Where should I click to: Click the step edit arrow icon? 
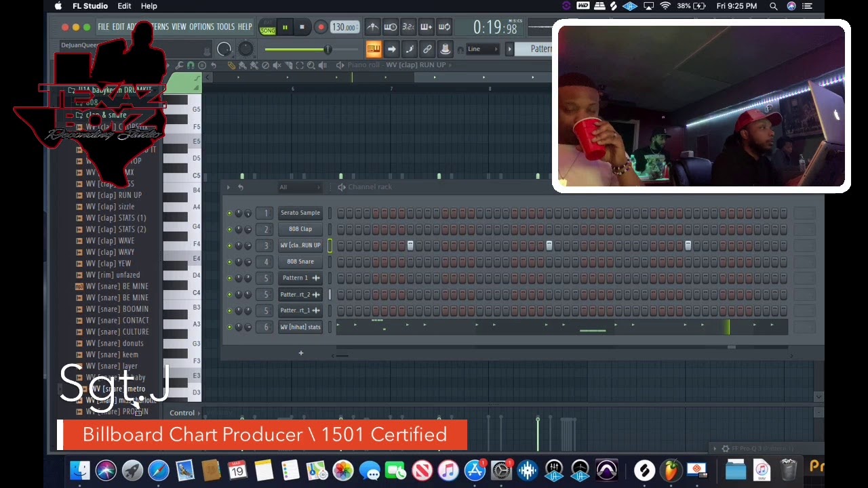(391, 49)
